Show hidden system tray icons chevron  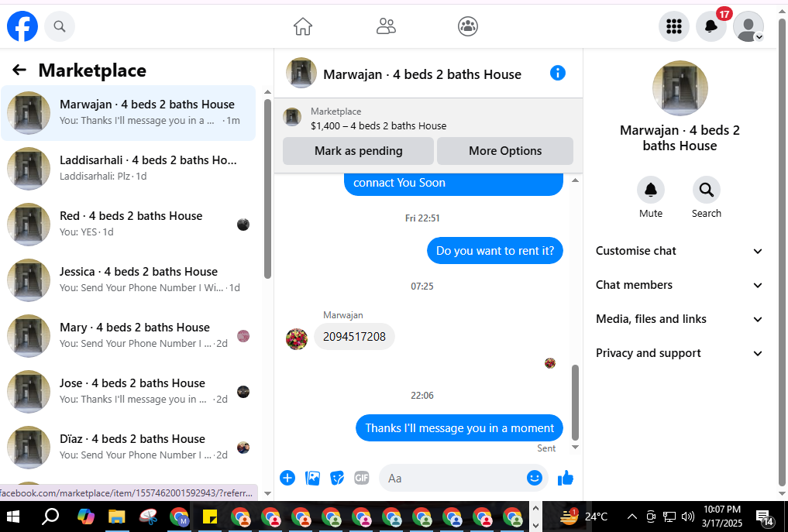pos(632,517)
